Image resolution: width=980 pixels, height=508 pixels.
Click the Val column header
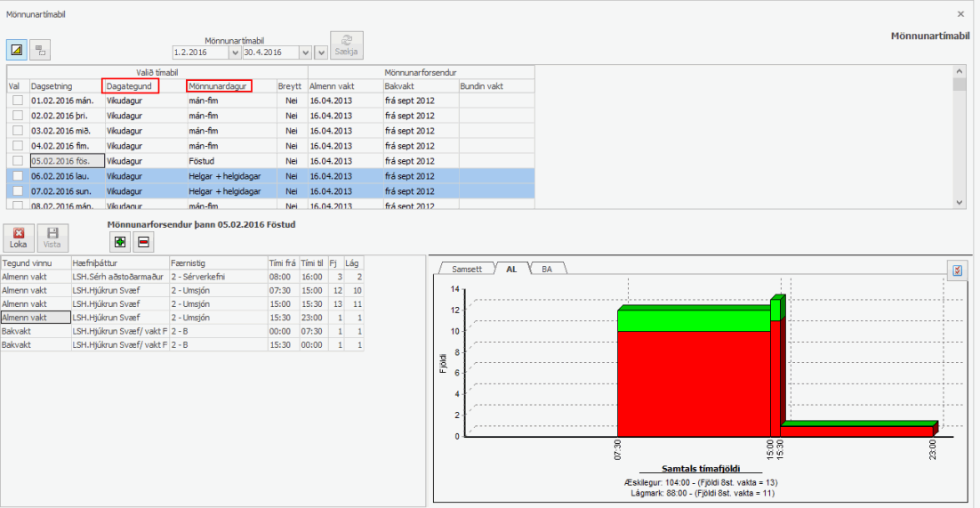18,85
